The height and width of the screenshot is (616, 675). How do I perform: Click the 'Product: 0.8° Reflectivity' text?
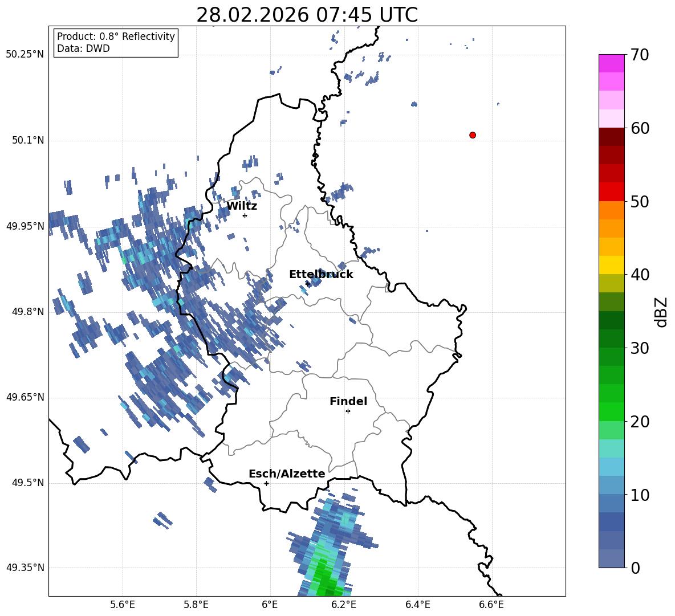click(116, 36)
